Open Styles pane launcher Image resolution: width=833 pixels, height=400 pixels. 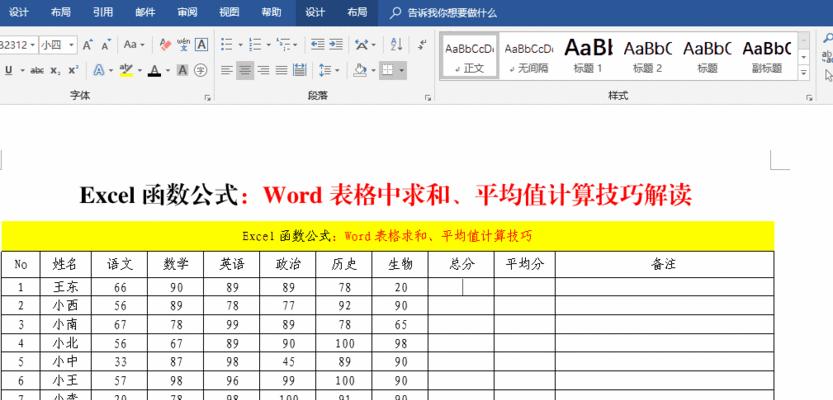pyautogui.click(x=809, y=98)
